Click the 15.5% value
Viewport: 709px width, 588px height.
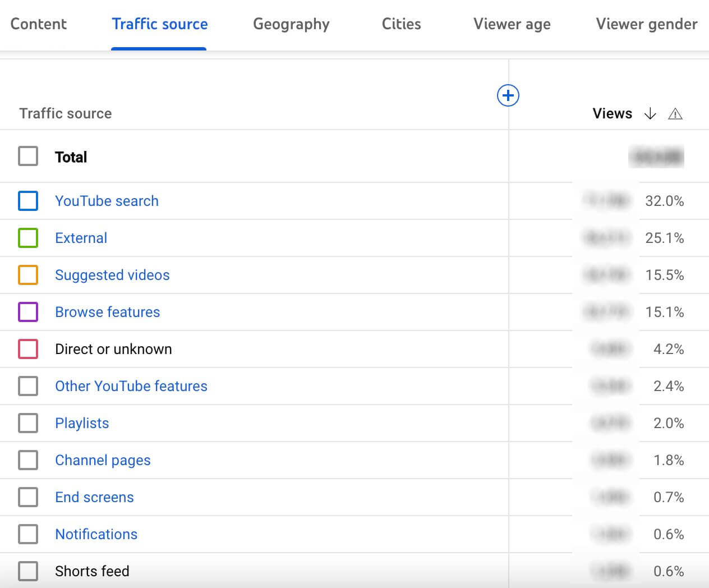point(664,275)
